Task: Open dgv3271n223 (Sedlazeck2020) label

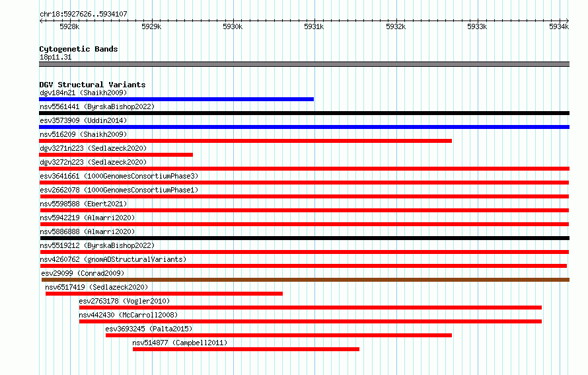Action: 93,148
